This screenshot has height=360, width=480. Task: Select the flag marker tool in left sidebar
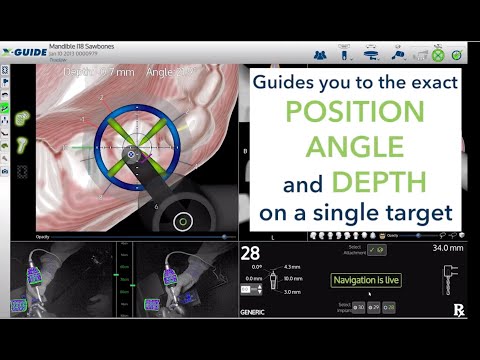point(5,82)
